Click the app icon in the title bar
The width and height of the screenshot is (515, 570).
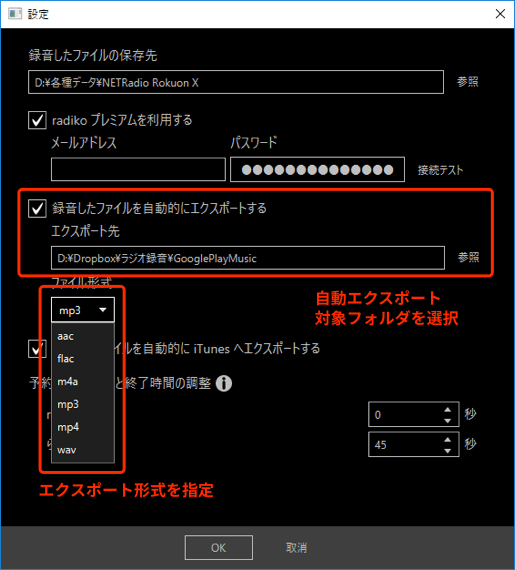pos(15,14)
